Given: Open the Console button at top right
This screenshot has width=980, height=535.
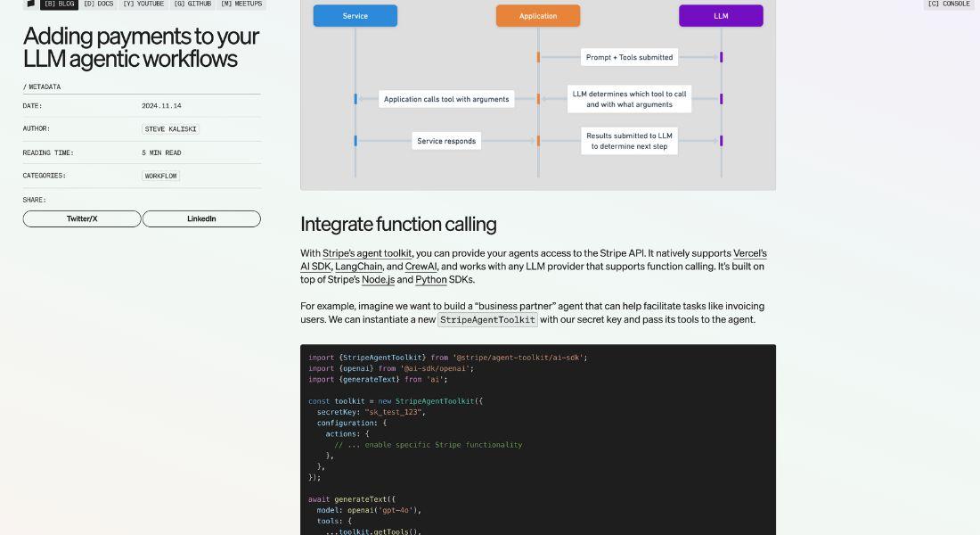Looking at the screenshot, I should point(948,4).
